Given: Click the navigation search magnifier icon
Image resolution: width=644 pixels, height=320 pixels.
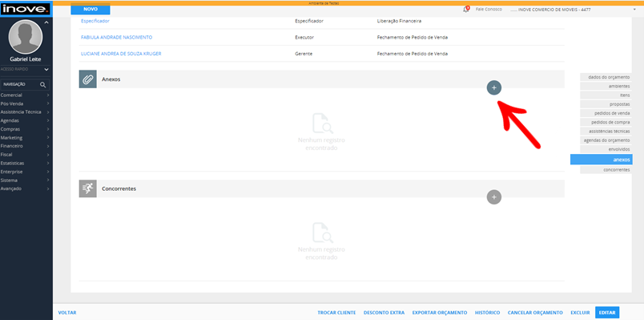Looking at the screenshot, I should click(x=42, y=84).
